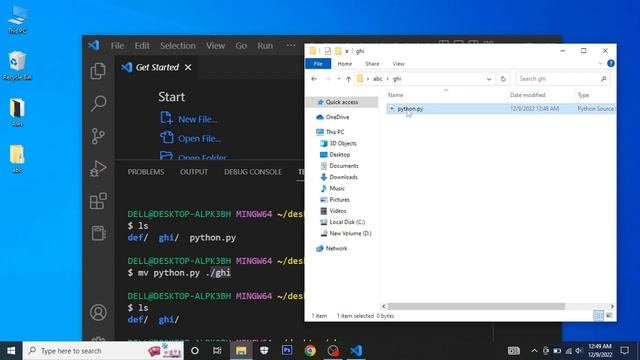Image resolution: width=640 pixels, height=360 pixels.
Task: Open the Run menu in VS Code
Action: 265,46
